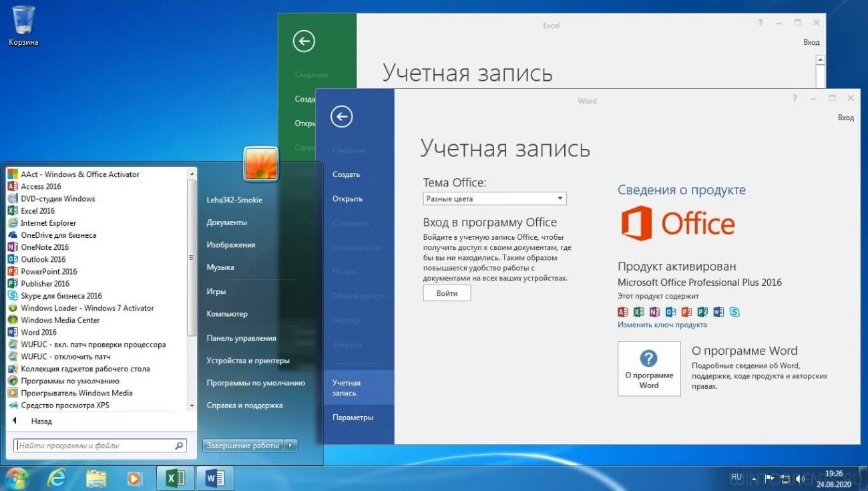The width and height of the screenshot is (868, 491).
Task: Expand the shutdown options arrow
Action: (x=290, y=445)
